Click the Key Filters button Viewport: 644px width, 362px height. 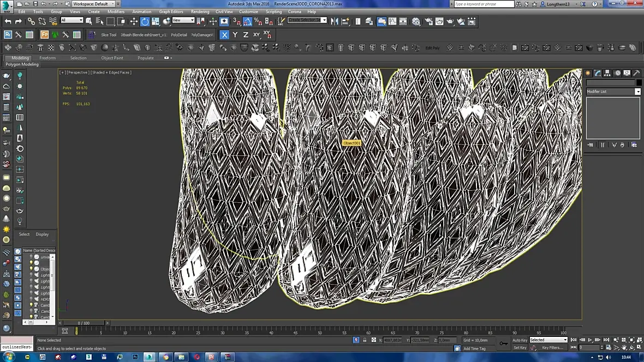pos(552,347)
